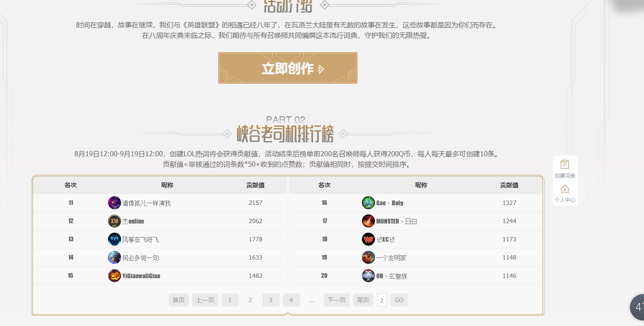Image resolution: width=644 pixels, height=326 pixels.
Task: Click avatar of 何必多说一句
Action: [115, 257]
